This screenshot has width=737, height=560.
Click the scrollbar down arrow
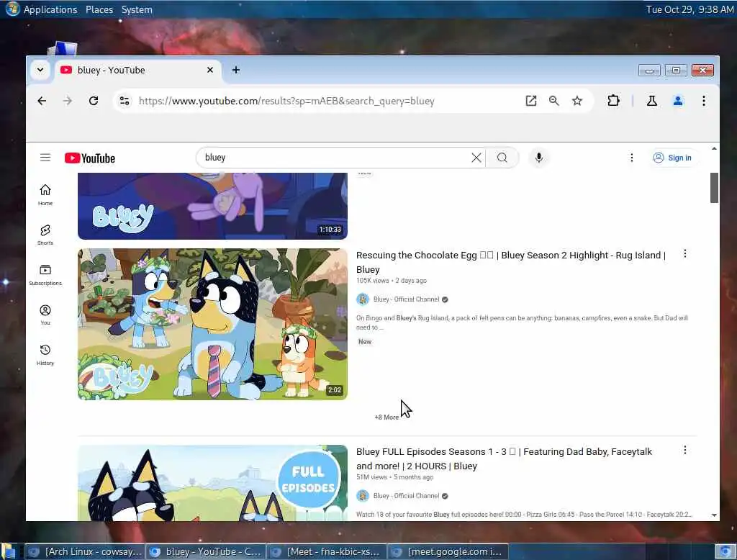(714, 515)
